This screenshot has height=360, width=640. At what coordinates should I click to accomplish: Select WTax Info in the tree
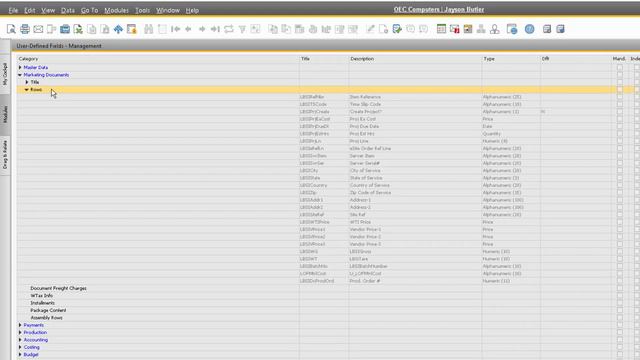coord(42,296)
